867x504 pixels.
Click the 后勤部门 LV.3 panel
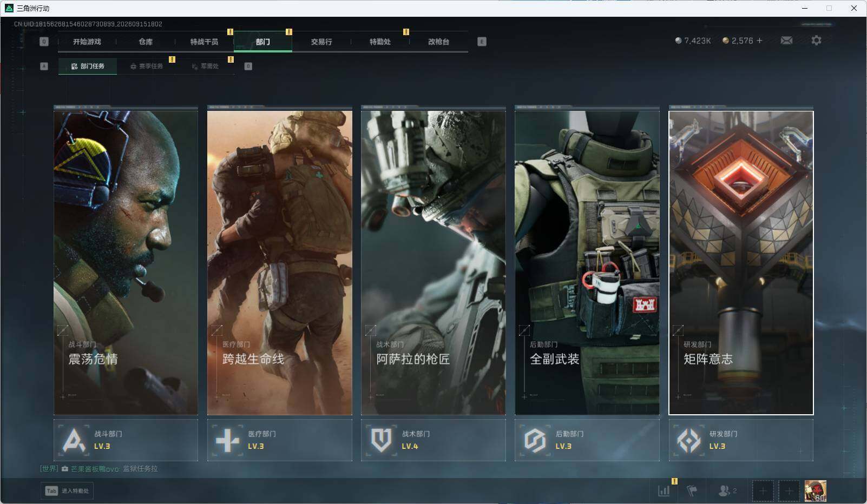pos(587,440)
